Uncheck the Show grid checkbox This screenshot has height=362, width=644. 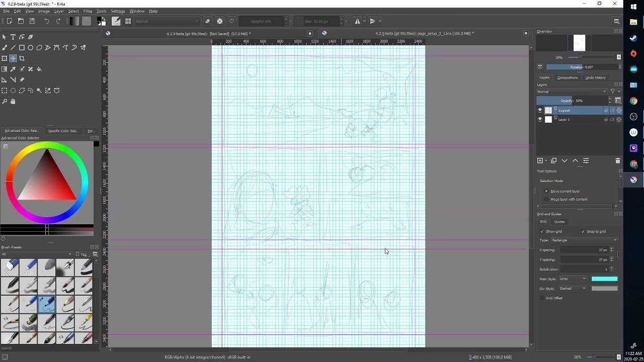542,231
